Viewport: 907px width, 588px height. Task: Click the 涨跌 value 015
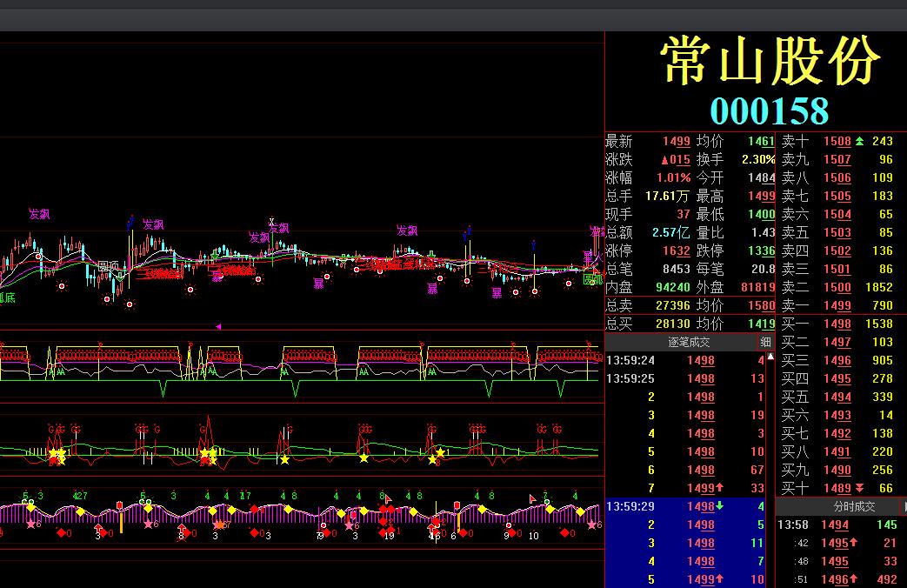pos(676,160)
